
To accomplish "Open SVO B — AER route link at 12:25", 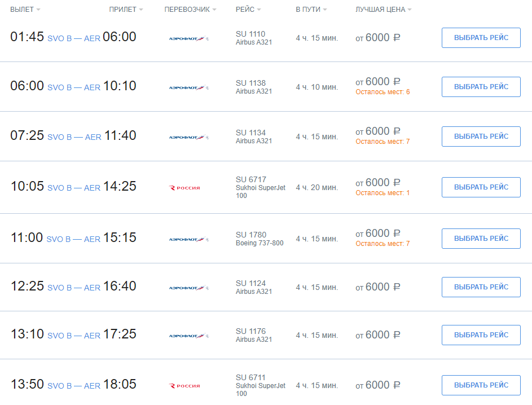I will coord(74,288).
